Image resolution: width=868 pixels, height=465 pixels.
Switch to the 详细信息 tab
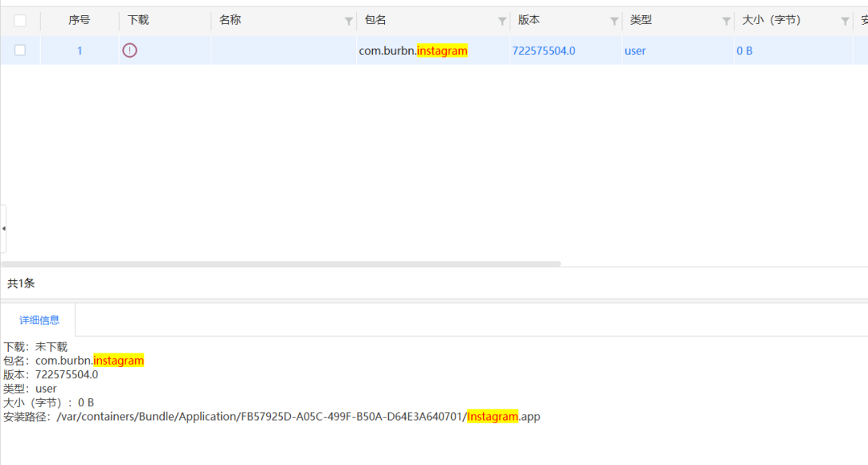[x=39, y=320]
